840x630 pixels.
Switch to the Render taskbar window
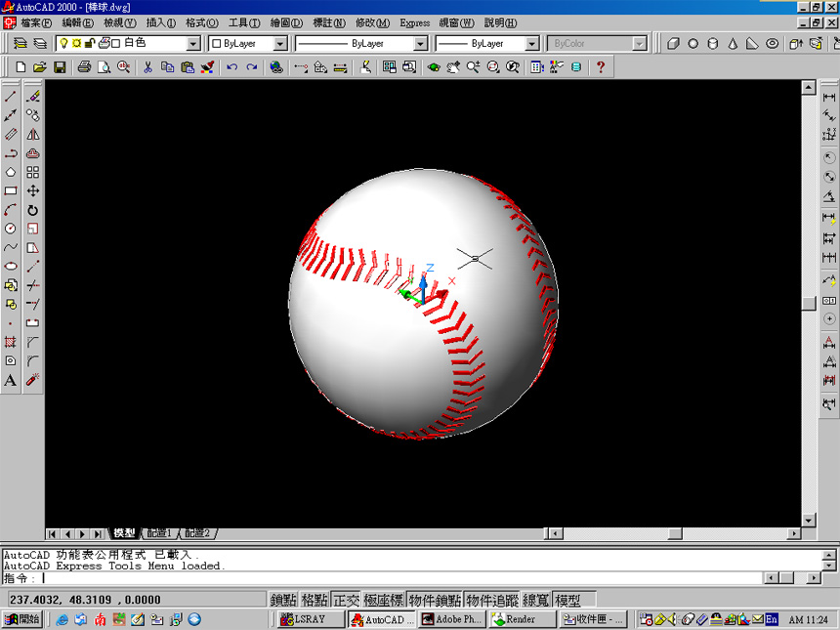tap(523, 619)
